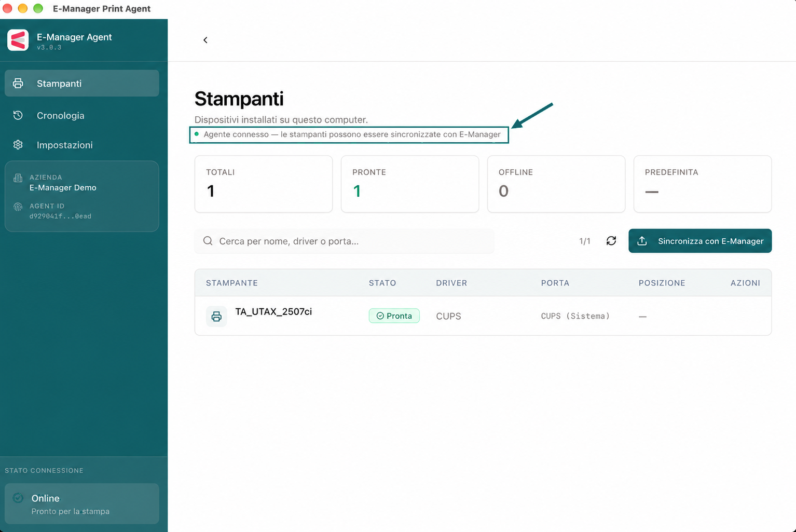Click the back chevron arrow at top

point(205,40)
